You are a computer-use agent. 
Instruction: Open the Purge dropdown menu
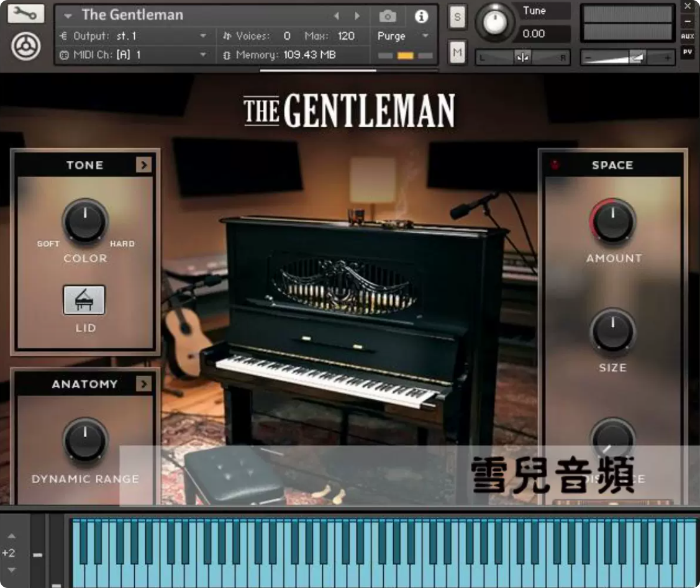pos(425,35)
